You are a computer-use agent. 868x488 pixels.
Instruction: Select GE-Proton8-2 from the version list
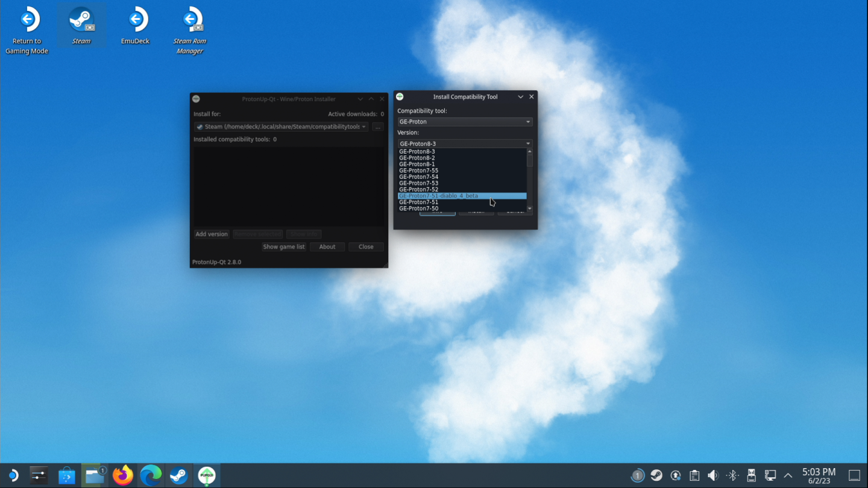462,158
